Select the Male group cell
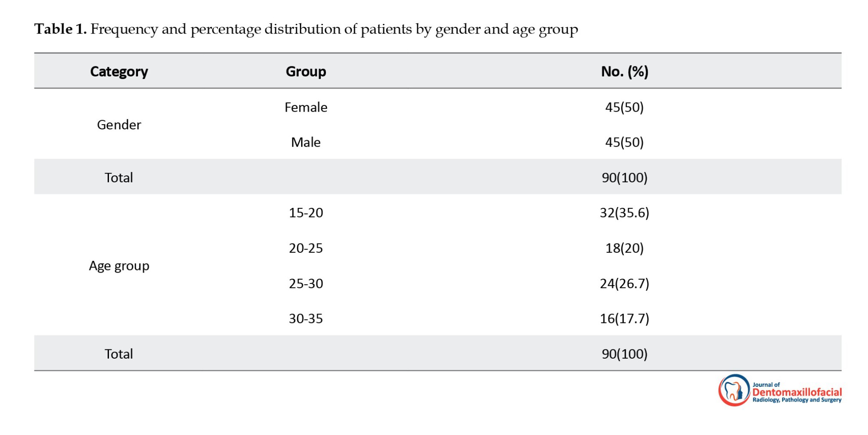 click(x=306, y=142)
